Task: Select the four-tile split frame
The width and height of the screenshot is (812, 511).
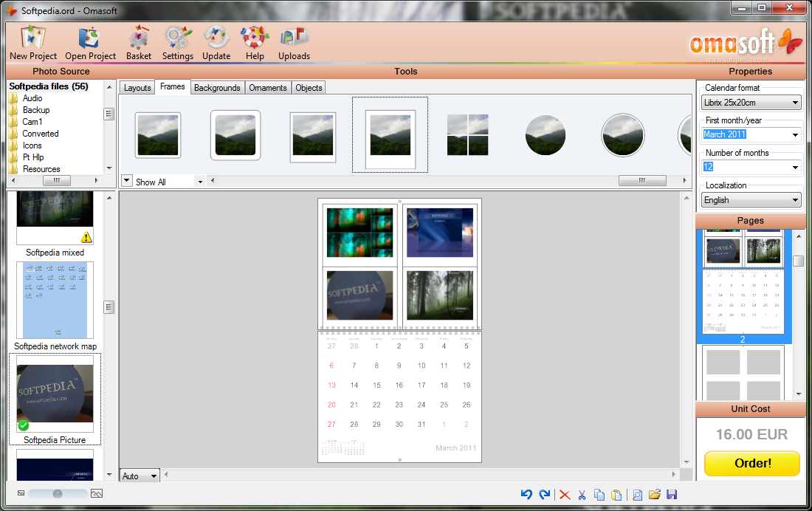Action: (x=467, y=135)
